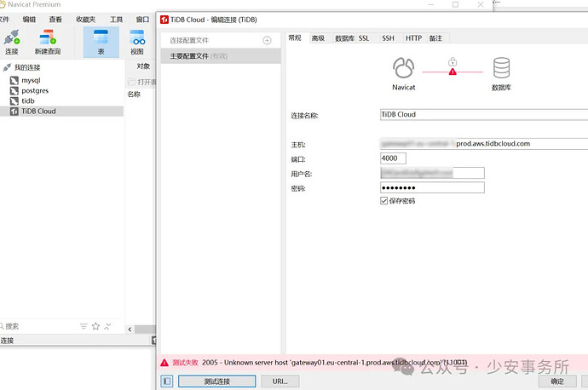Click the collapse icon right of the star
Viewport: 588px width, 390px height.
107,326
